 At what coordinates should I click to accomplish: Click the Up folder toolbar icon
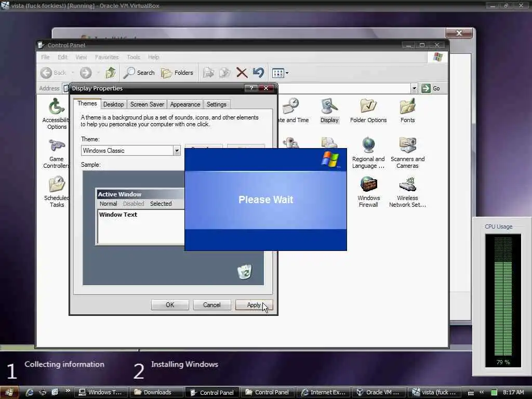[x=110, y=73]
